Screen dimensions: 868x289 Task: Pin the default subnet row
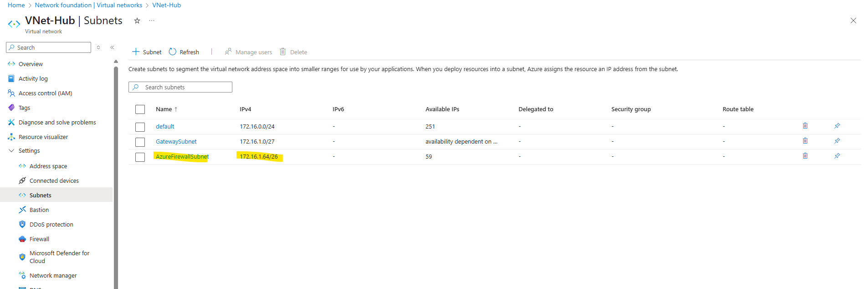[837, 126]
